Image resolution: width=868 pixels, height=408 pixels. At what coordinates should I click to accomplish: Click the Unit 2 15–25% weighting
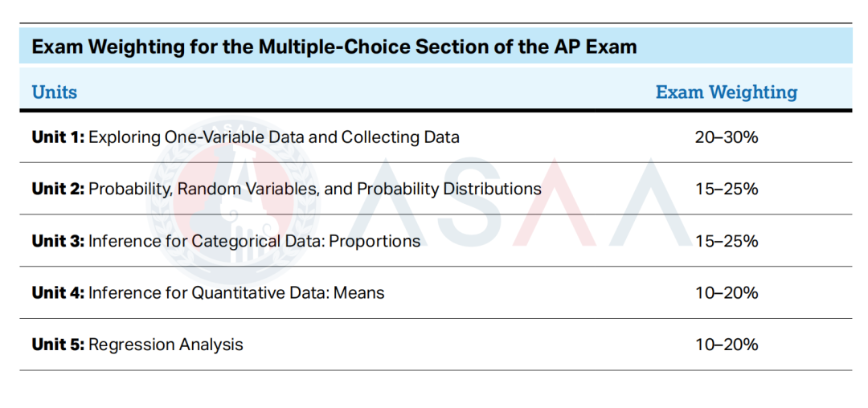727,189
